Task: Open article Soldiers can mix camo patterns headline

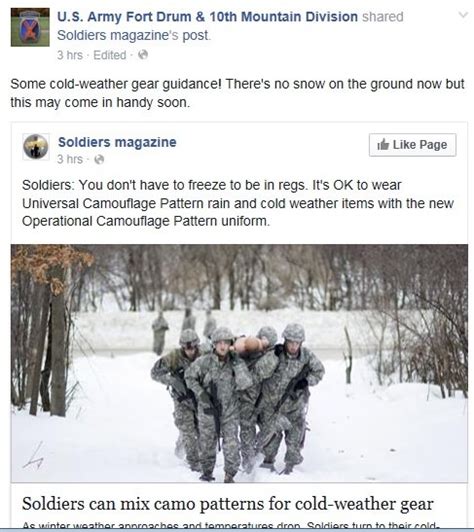Action: pyautogui.click(x=228, y=504)
